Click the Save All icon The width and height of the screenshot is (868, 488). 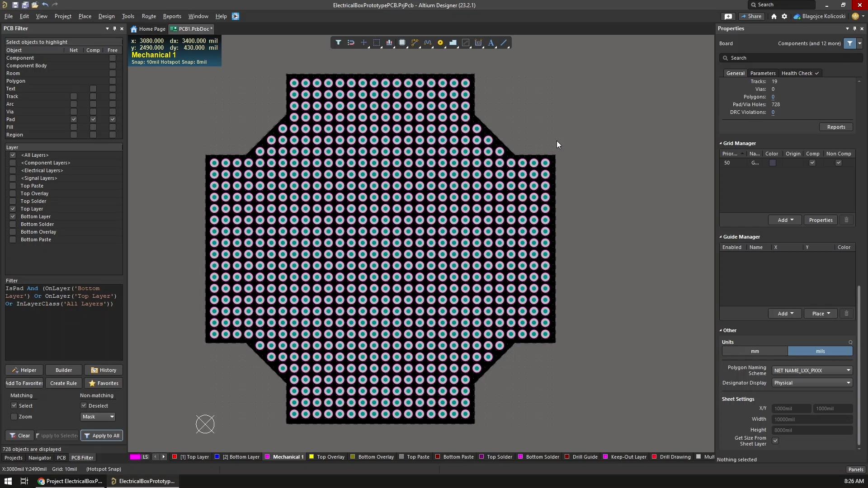coord(25,5)
